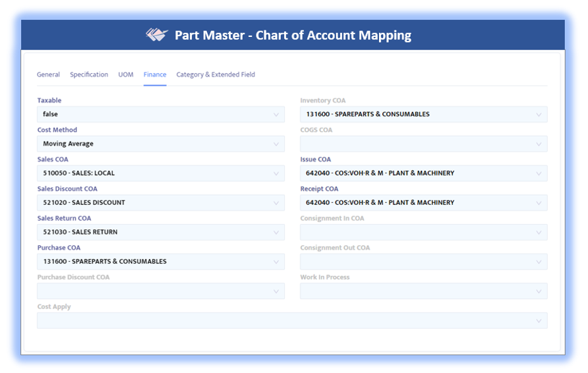The height and width of the screenshot is (373, 588).
Task: Open the Purchase COA dropdown
Action: point(160,262)
